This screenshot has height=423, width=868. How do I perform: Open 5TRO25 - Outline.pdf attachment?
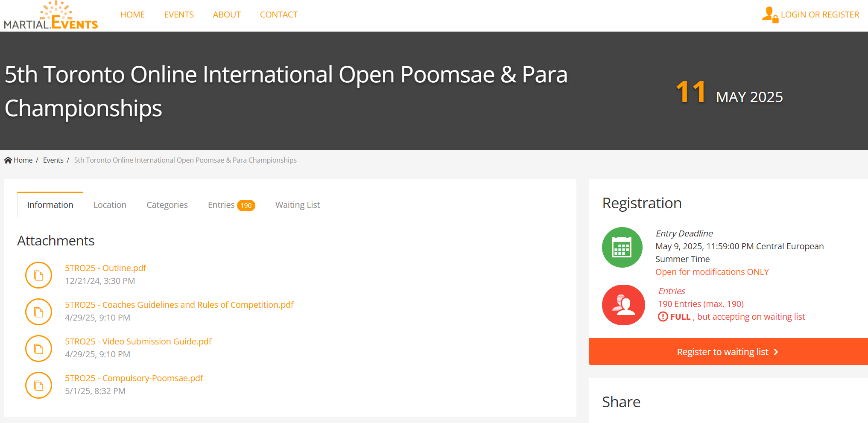click(105, 268)
